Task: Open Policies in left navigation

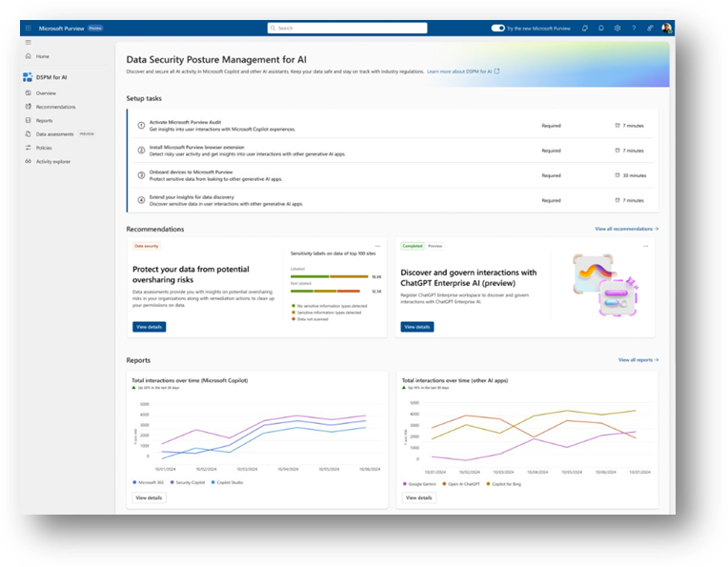Action: [44, 148]
